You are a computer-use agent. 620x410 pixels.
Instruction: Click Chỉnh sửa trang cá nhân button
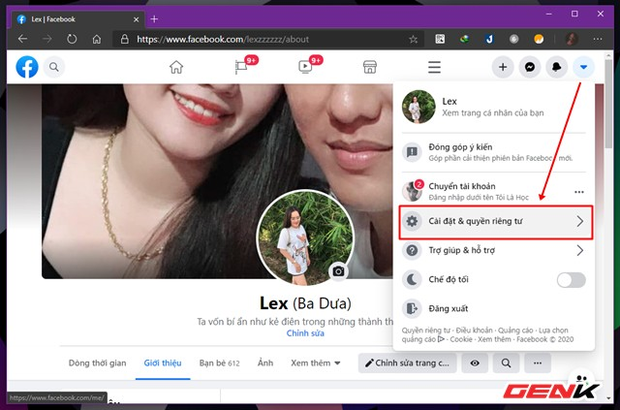tap(407, 363)
